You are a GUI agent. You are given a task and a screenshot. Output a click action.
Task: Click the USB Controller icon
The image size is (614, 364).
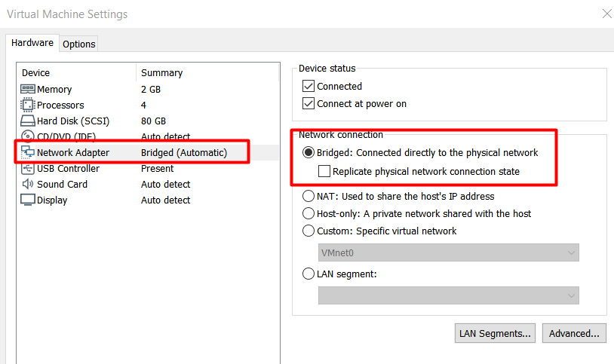click(27, 168)
